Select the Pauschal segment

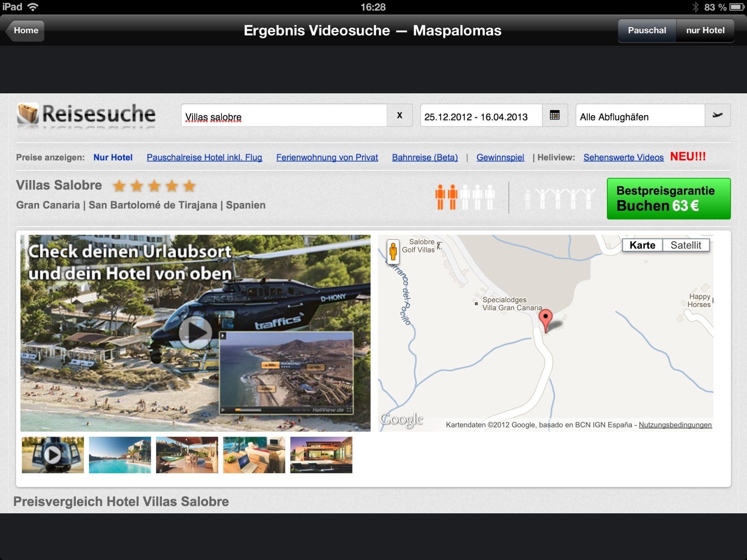point(647,30)
